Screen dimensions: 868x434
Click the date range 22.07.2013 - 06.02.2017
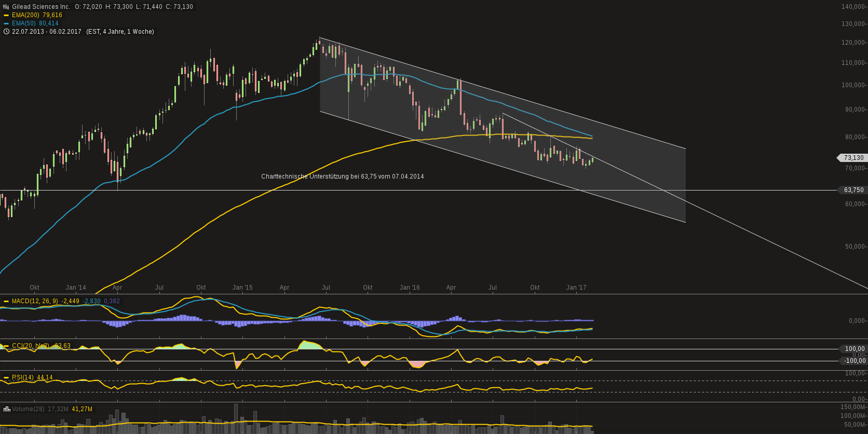click(x=47, y=32)
